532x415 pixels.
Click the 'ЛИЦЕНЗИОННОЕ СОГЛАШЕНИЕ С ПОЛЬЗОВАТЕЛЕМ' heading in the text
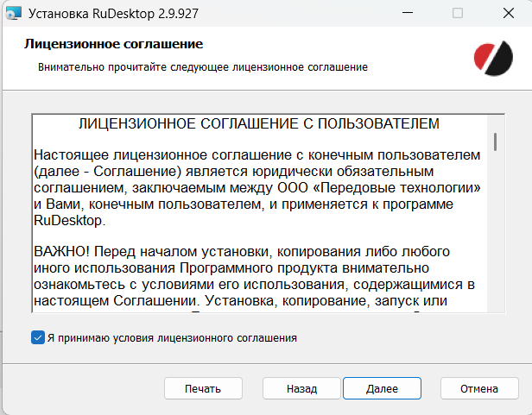click(x=258, y=123)
